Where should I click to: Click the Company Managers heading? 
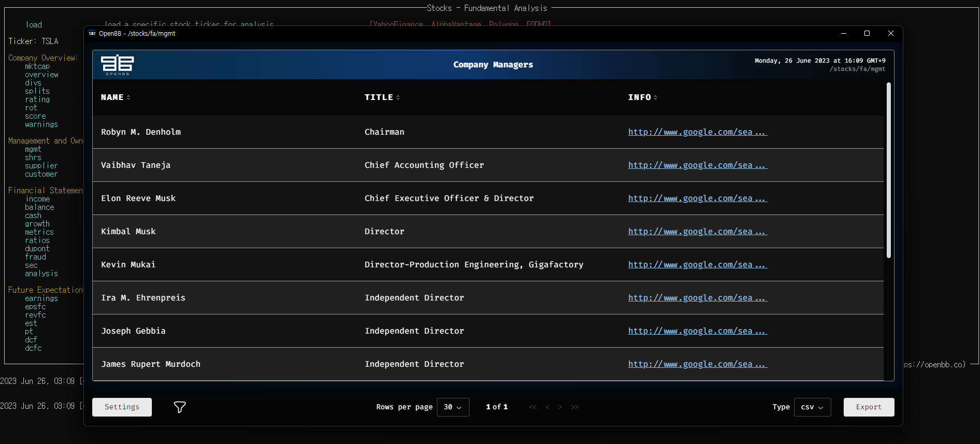493,65
